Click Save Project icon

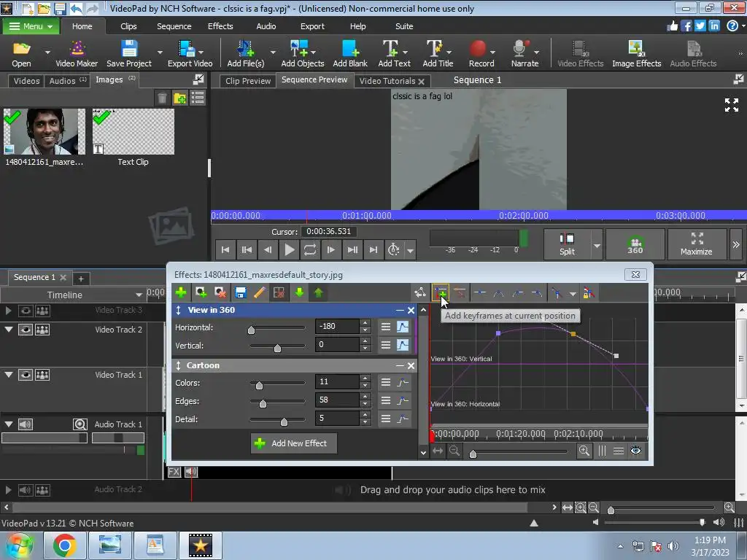click(x=129, y=53)
